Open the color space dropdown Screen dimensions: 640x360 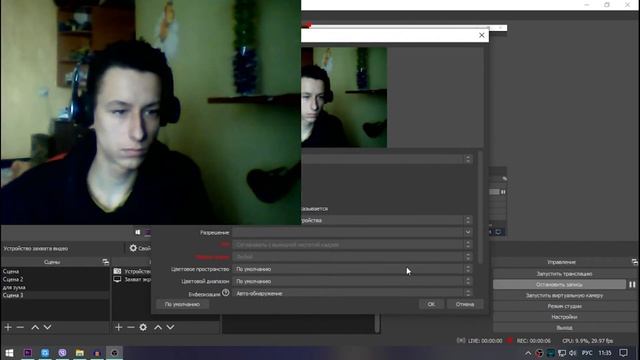pyautogui.click(x=353, y=269)
